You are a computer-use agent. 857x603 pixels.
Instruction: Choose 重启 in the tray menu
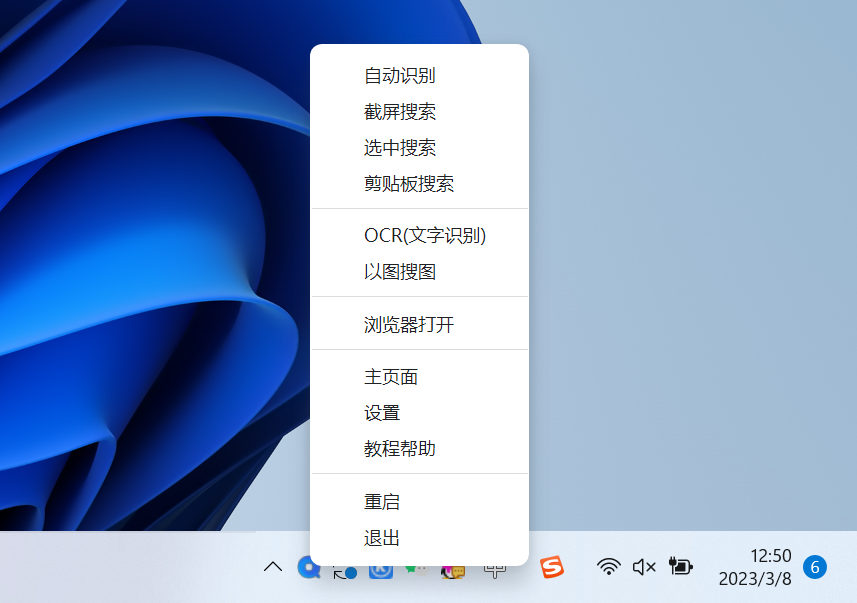(419, 501)
